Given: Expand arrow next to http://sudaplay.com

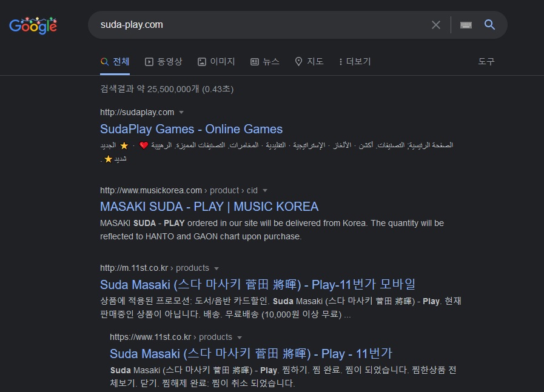Looking at the screenshot, I should (x=181, y=112).
